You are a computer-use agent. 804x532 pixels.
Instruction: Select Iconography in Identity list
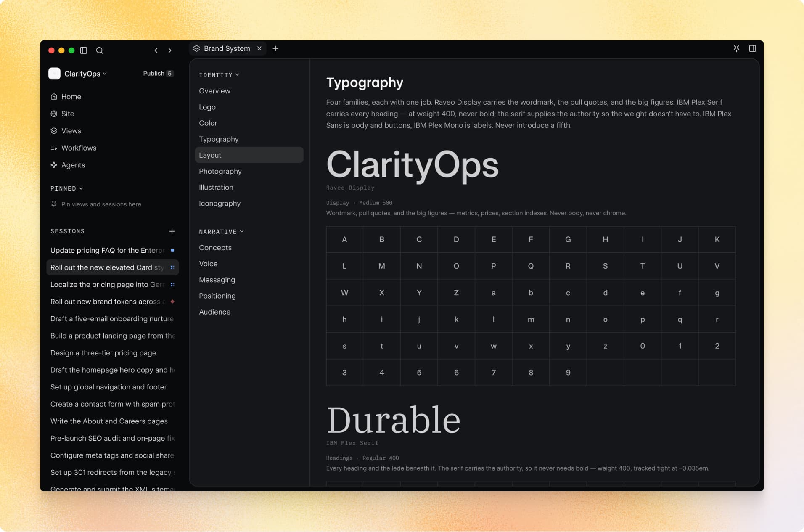pyautogui.click(x=249, y=204)
